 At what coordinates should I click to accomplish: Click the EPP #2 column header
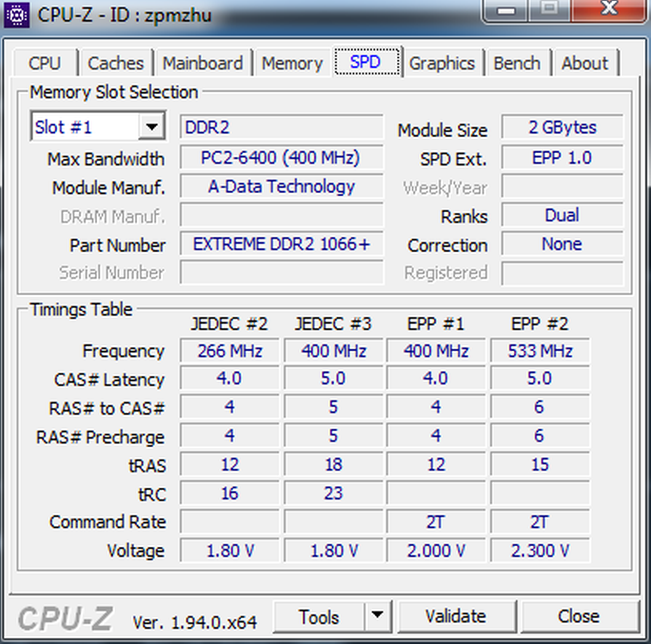[539, 324]
